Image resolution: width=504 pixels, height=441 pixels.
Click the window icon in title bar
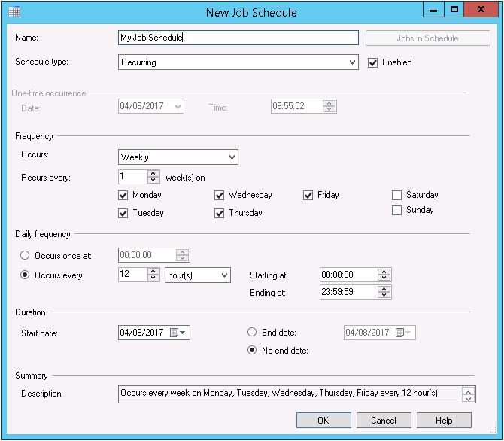coord(14,12)
